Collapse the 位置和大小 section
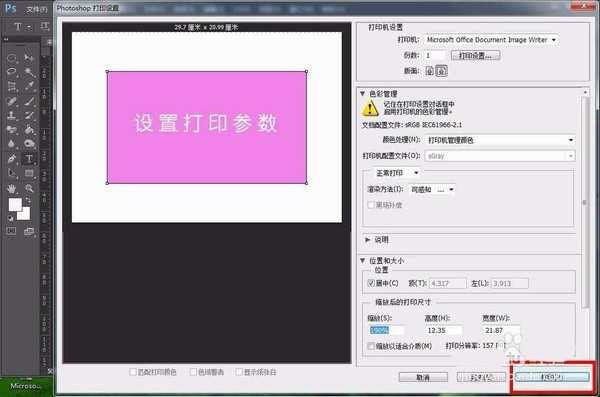 pos(362,261)
